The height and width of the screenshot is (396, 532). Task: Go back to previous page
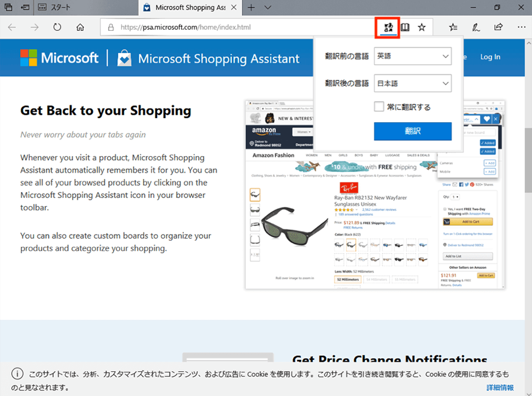tap(12, 27)
